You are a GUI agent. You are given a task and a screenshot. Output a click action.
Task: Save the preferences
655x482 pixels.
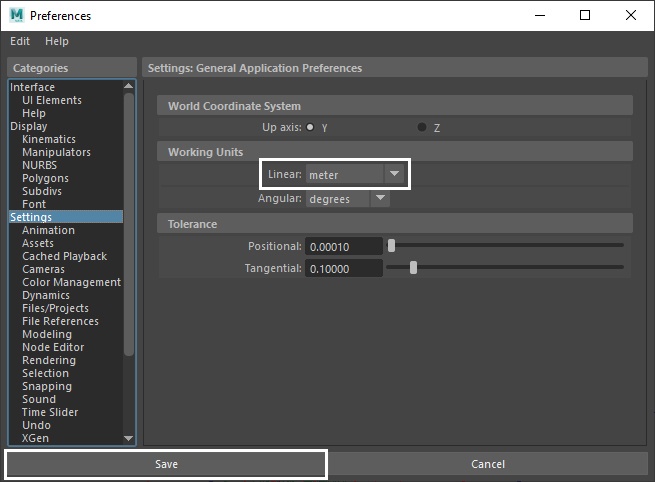[x=166, y=464]
